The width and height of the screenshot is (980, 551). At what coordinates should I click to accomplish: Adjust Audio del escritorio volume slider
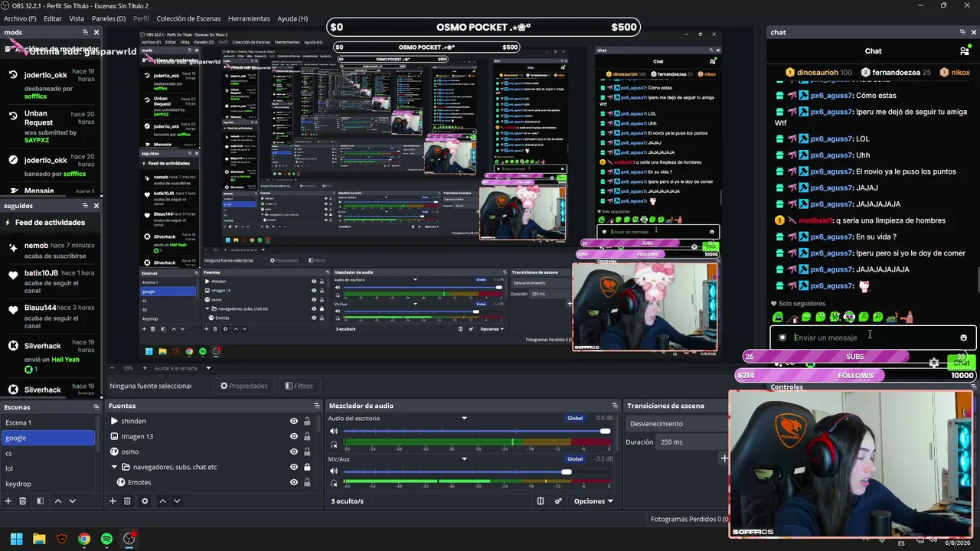pos(477,432)
